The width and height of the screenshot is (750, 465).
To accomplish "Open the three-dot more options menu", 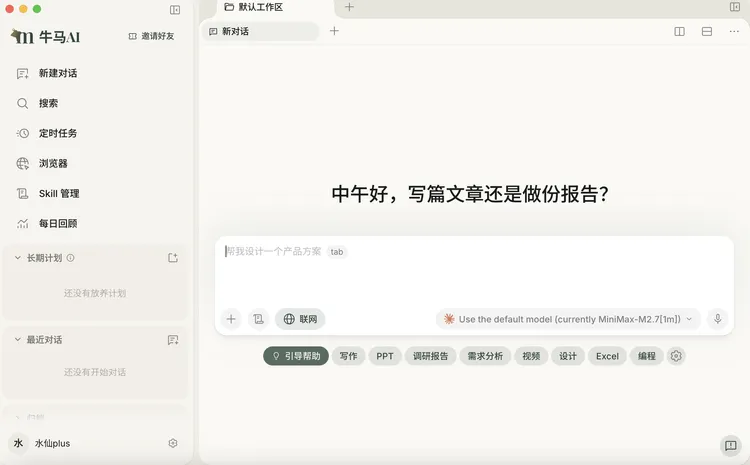I will click(734, 32).
